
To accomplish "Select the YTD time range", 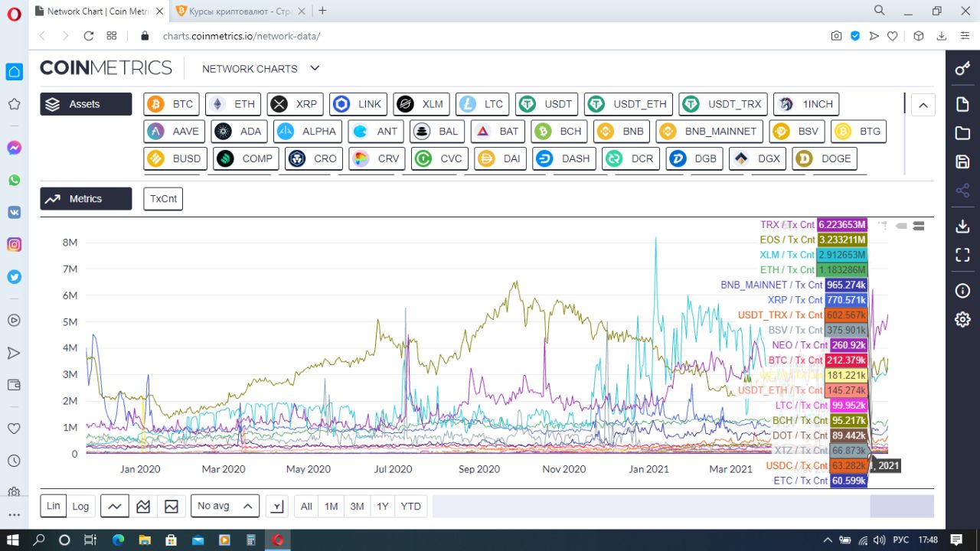I will pos(411,506).
